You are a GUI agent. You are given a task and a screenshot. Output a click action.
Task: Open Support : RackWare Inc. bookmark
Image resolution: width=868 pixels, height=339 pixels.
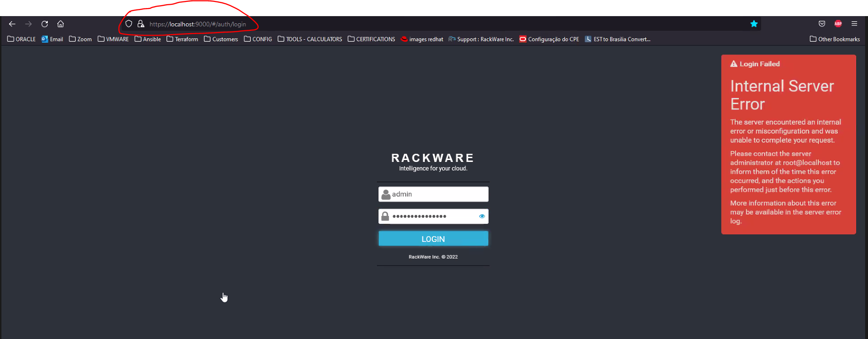(x=481, y=39)
